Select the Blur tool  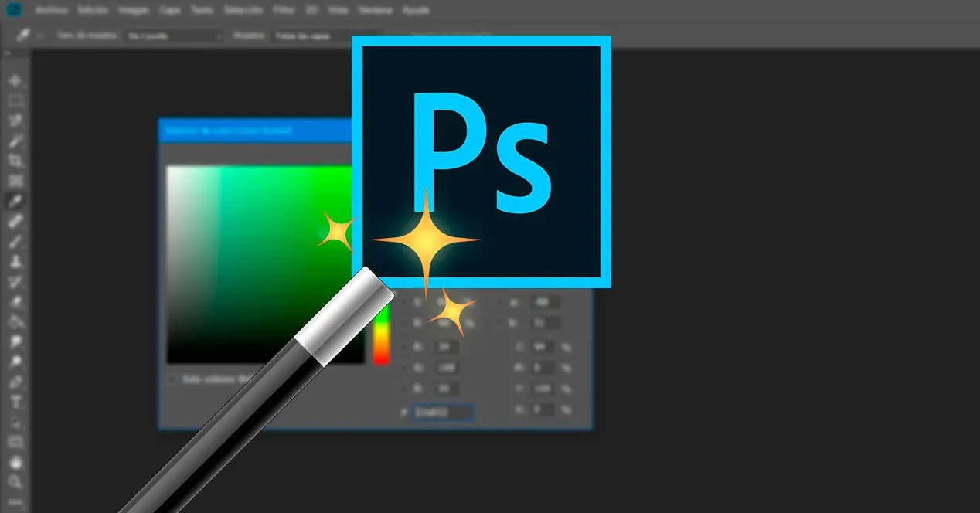coord(15,341)
